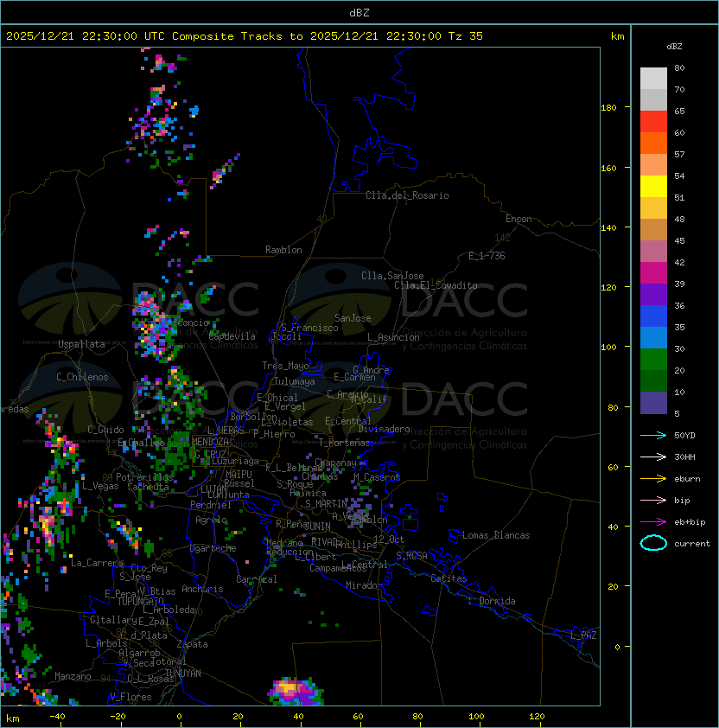
Task: Click the Clla.del_Rosario label
Action: (407, 195)
